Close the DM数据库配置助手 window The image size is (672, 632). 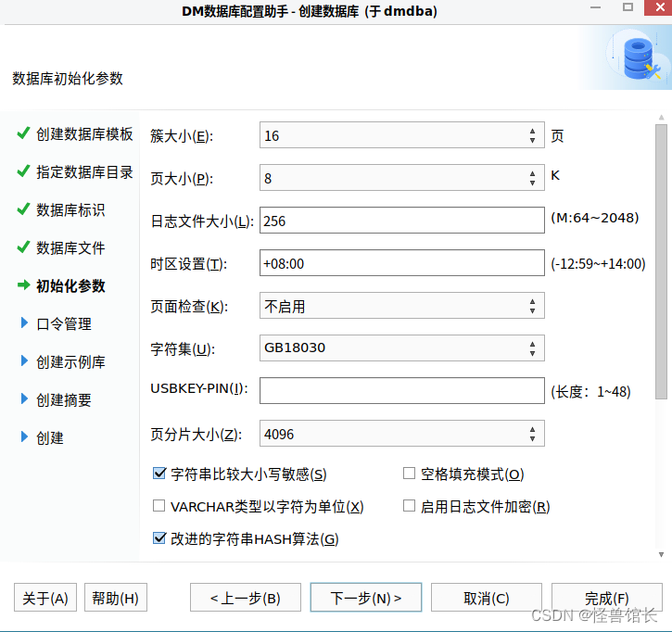(x=659, y=7)
